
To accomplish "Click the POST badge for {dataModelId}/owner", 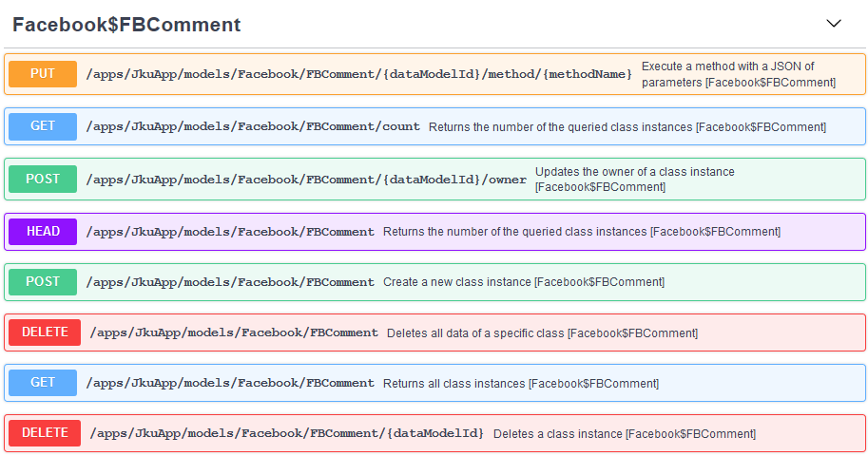I will [43, 180].
